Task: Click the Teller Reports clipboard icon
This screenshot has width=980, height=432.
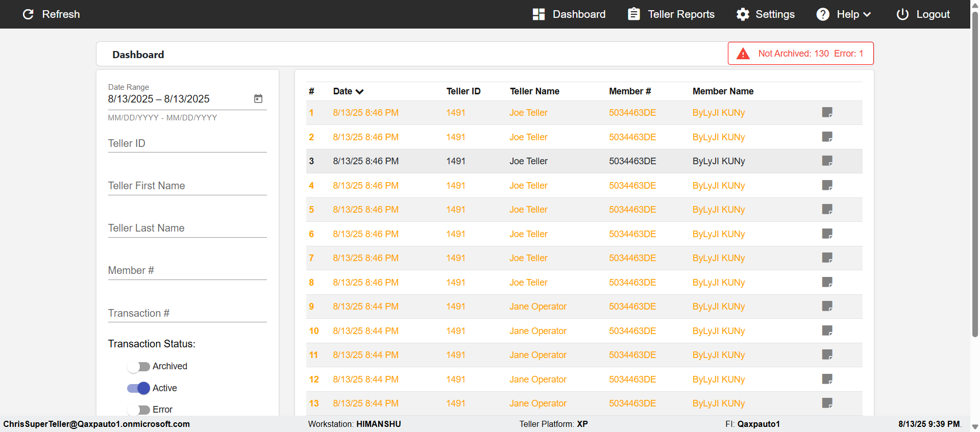Action: [x=634, y=14]
